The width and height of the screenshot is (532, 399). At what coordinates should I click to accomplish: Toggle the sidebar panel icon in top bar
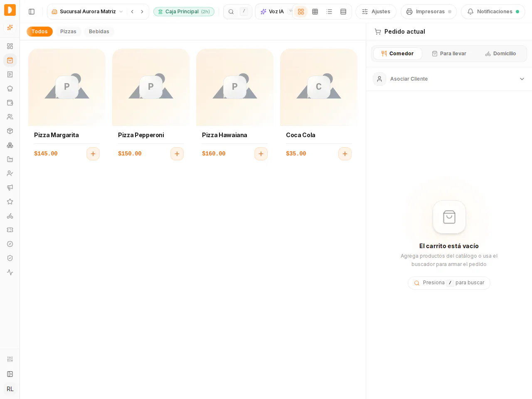(32, 12)
